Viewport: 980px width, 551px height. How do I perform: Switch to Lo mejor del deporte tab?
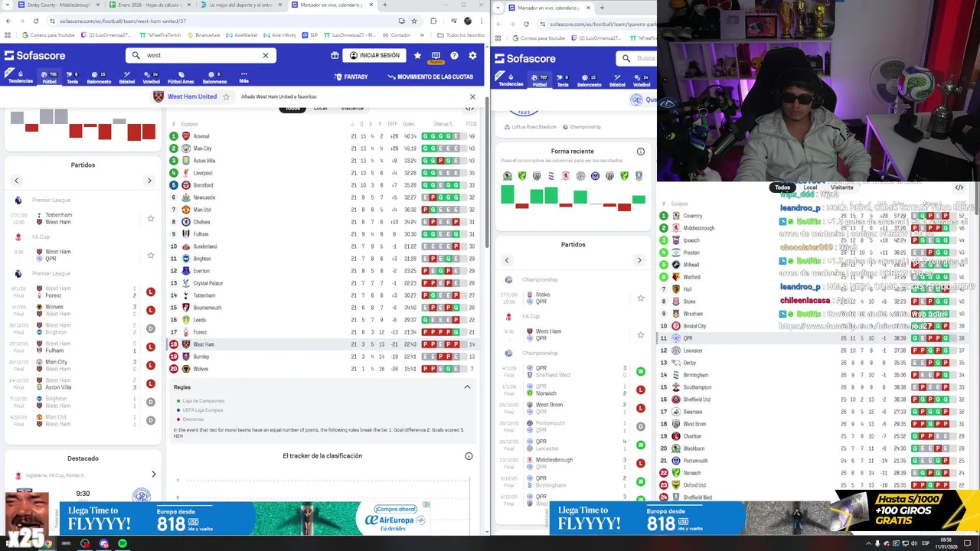(240, 5)
